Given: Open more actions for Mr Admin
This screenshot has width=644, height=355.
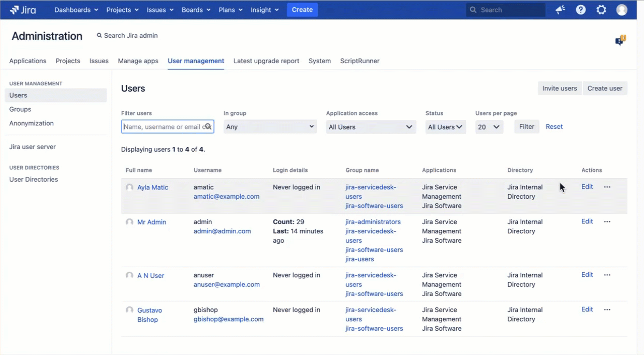Looking at the screenshot, I should (x=607, y=221).
